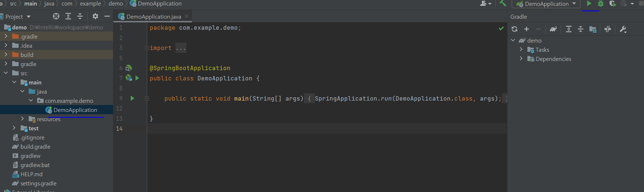
Task: Click run gutter icon at class line 7
Action: click(x=137, y=78)
